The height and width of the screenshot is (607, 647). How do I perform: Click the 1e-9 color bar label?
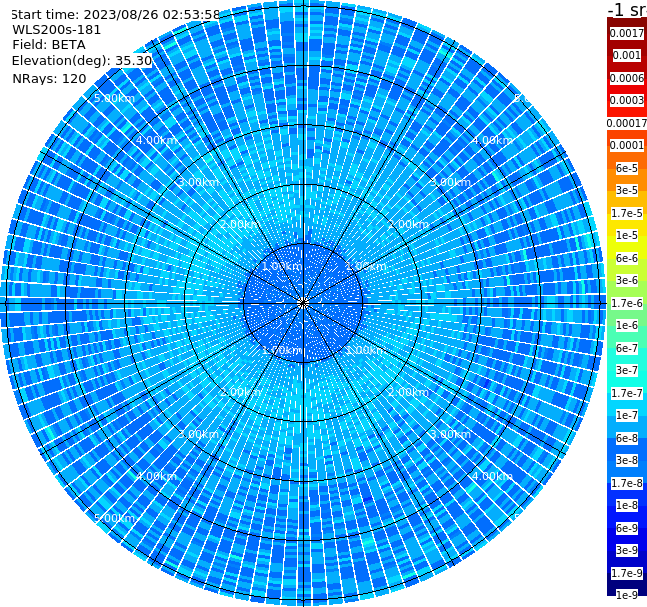point(627,595)
